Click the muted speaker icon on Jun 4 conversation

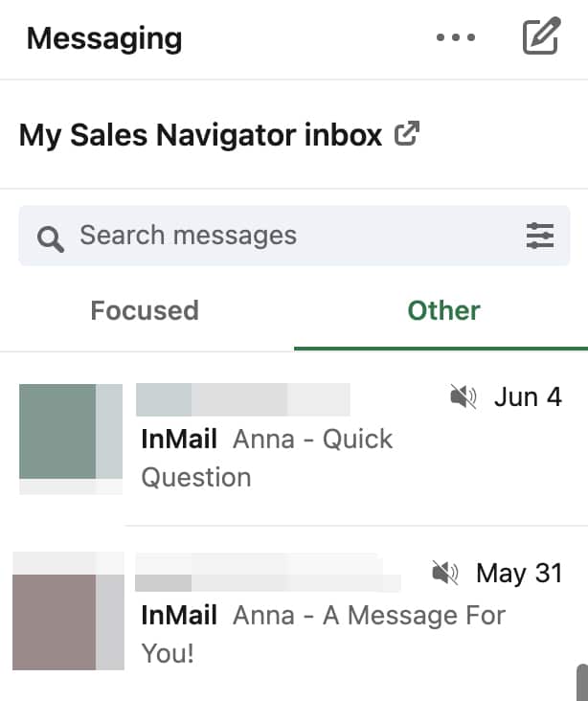pos(464,396)
